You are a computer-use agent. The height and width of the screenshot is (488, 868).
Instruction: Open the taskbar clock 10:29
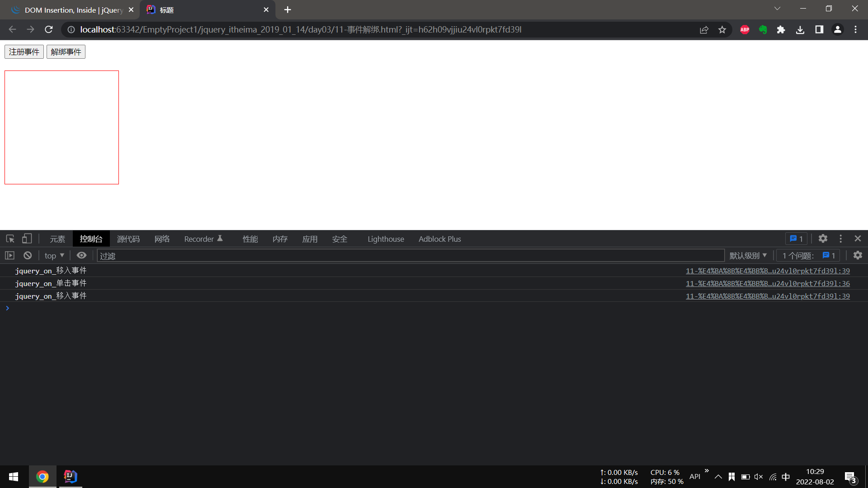point(815,477)
